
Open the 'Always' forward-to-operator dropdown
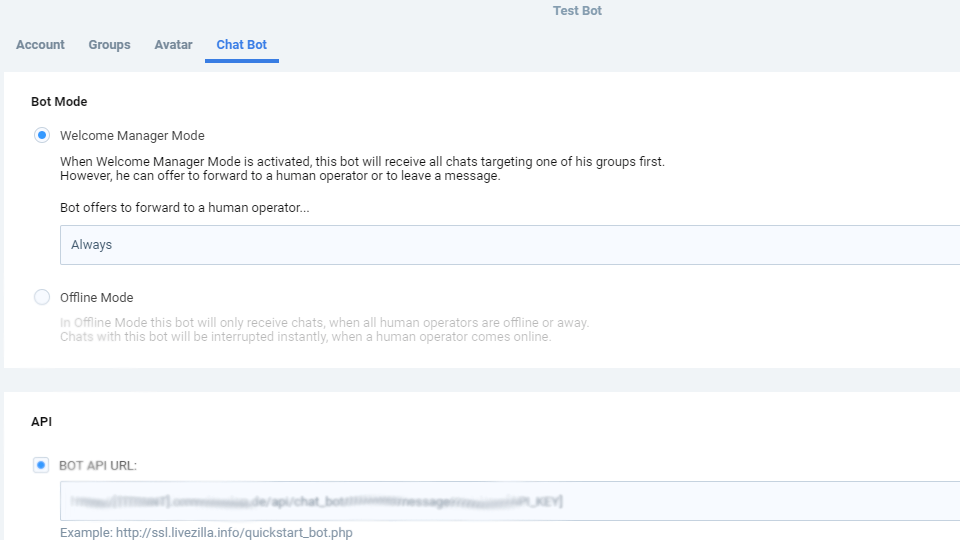click(510, 245)
